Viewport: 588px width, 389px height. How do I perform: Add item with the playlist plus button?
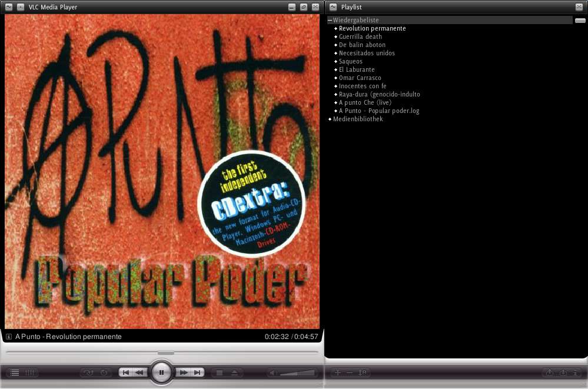[338, 373]
